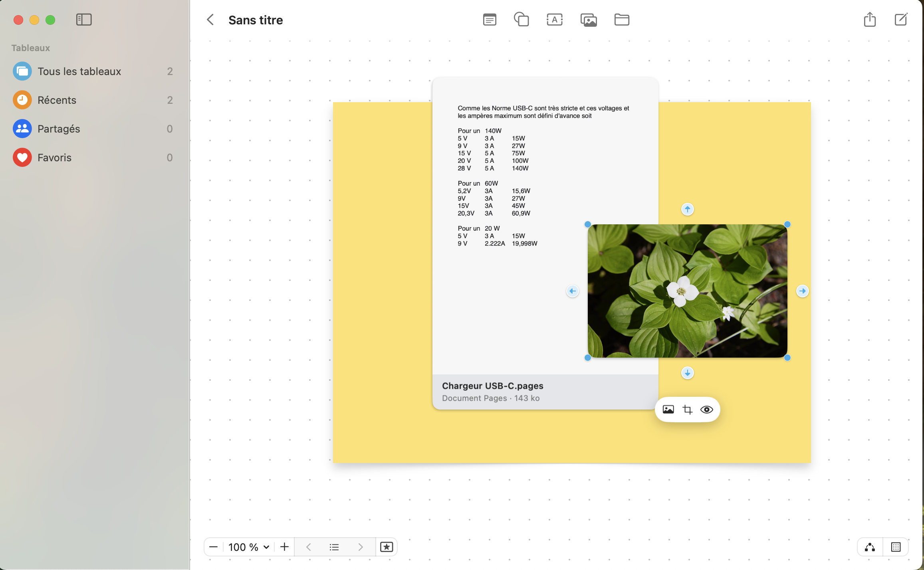The height and width of the screenshot is (570, 924).
Task: Crop the selected flower image
Action: [x=687, y=410]
